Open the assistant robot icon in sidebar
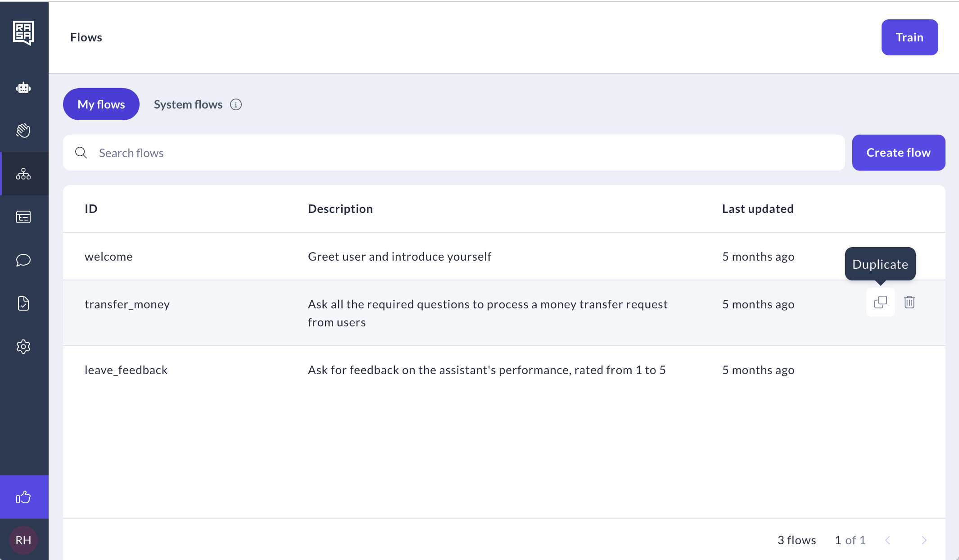The image size is (959, 560). tap(23, 88)
